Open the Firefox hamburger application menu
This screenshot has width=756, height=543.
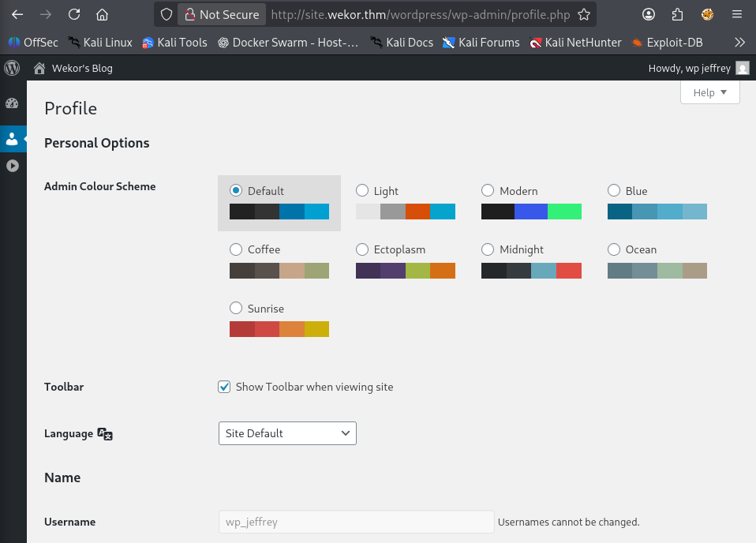(x=737, y=14)
